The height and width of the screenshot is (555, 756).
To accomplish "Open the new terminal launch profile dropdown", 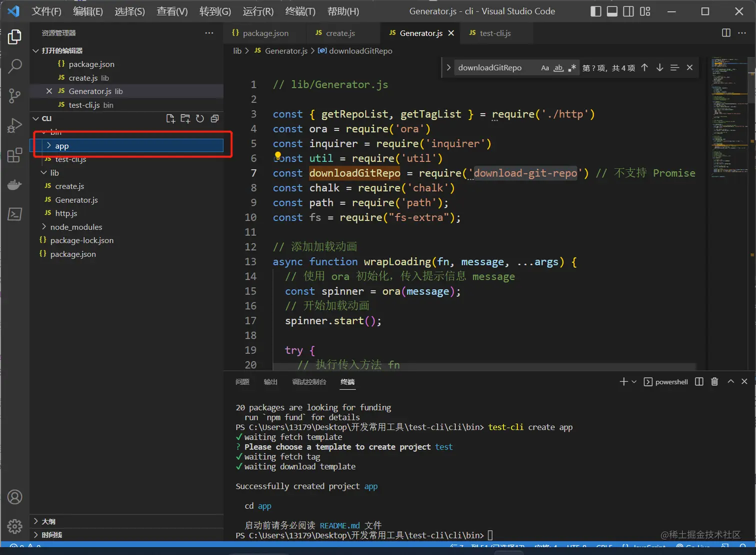I will click(x=634, y=381).
